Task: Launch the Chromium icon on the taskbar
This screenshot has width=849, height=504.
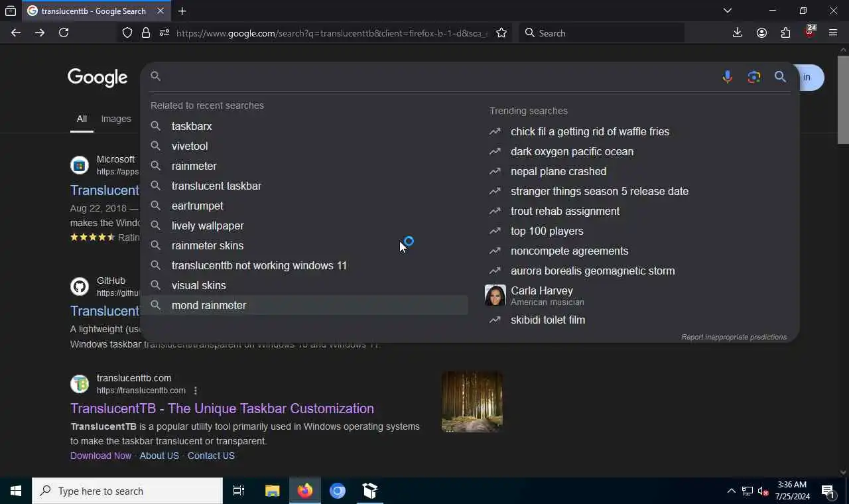Action: tap(338, 491)
